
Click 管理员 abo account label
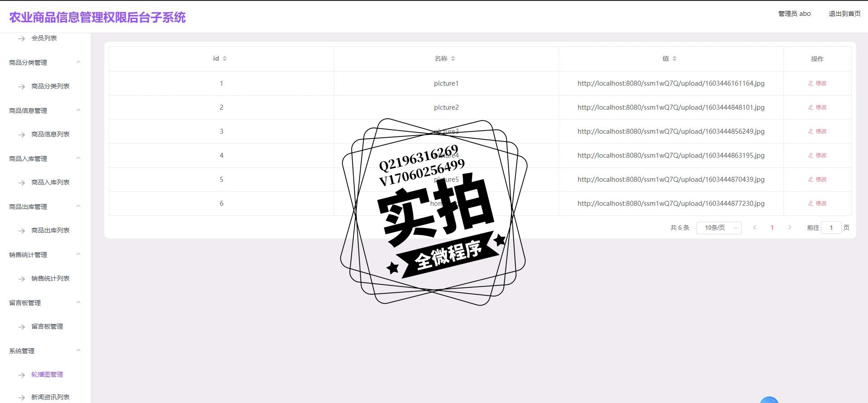click(x=795, y=14)
